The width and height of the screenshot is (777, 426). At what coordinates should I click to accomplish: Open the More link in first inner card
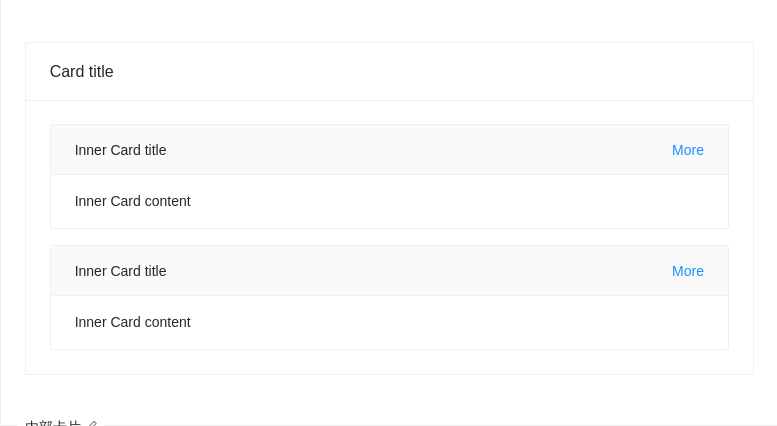(687, 150)
